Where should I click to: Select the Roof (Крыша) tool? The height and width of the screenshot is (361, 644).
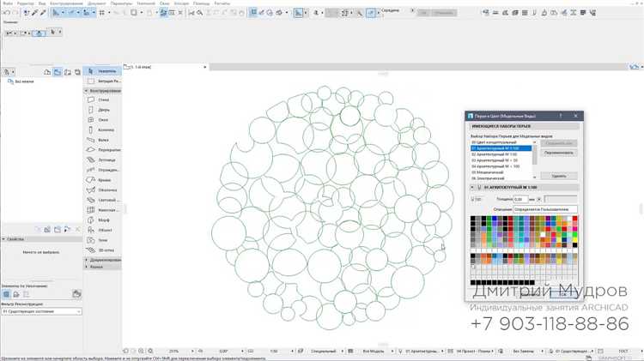[x=102, y=180]
